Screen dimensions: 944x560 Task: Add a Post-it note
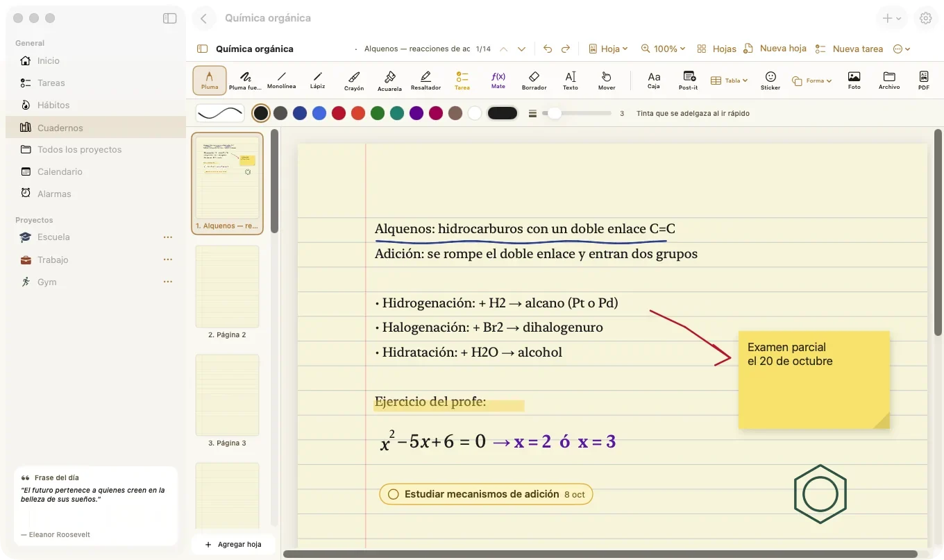pos(689,80)
